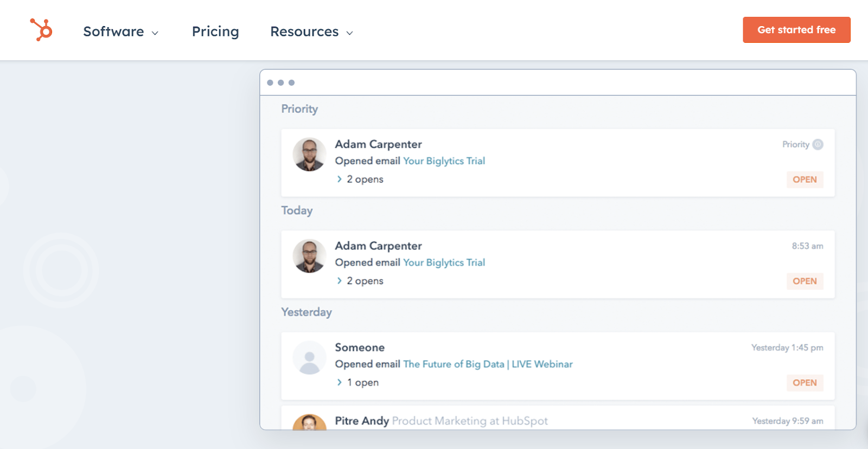This screenshot has height=449, width=868.
Task: Click the Yesterday section heading
Action: point(307,312)
